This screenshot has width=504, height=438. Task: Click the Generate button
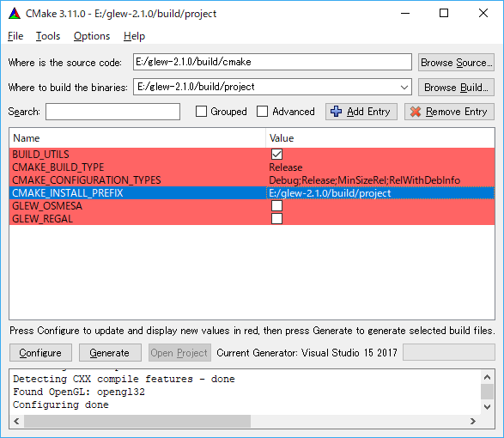point(110,353)
